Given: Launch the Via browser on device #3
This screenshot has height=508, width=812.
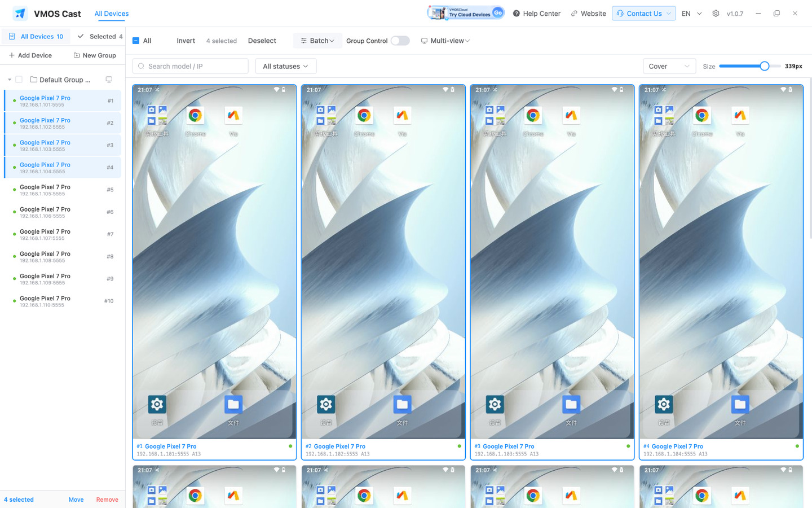Looking at the screenshot, I should [x=571, y=116].
